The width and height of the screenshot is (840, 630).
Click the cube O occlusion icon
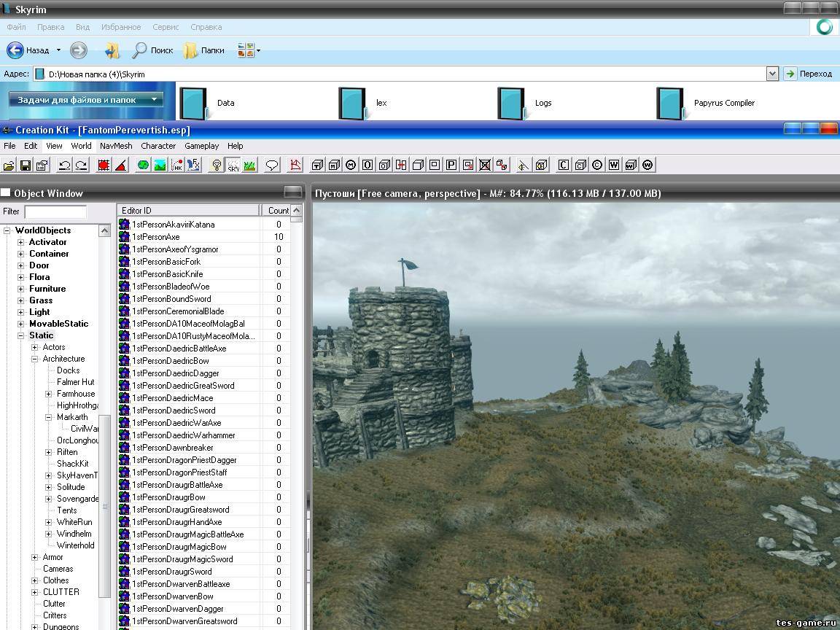coord(384,166)
